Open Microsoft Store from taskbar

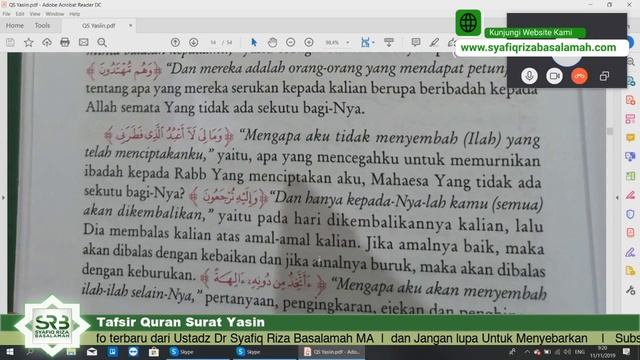pos(153,352)
